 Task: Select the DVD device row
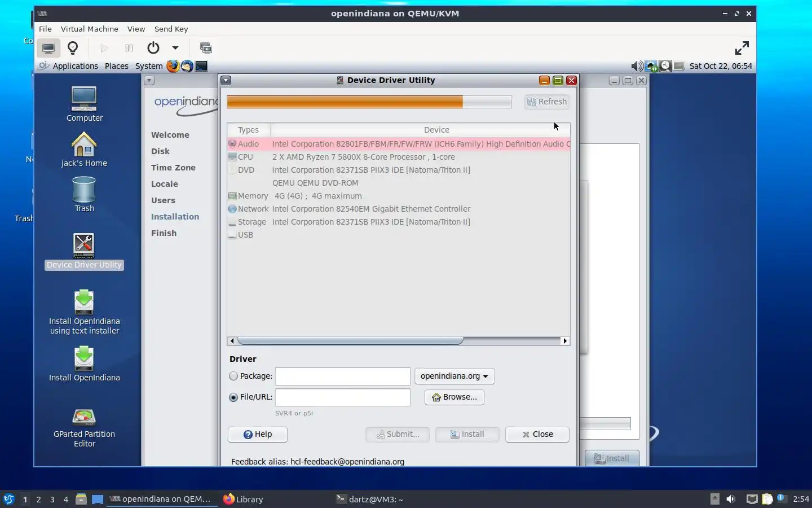click(x=399, y=170)
